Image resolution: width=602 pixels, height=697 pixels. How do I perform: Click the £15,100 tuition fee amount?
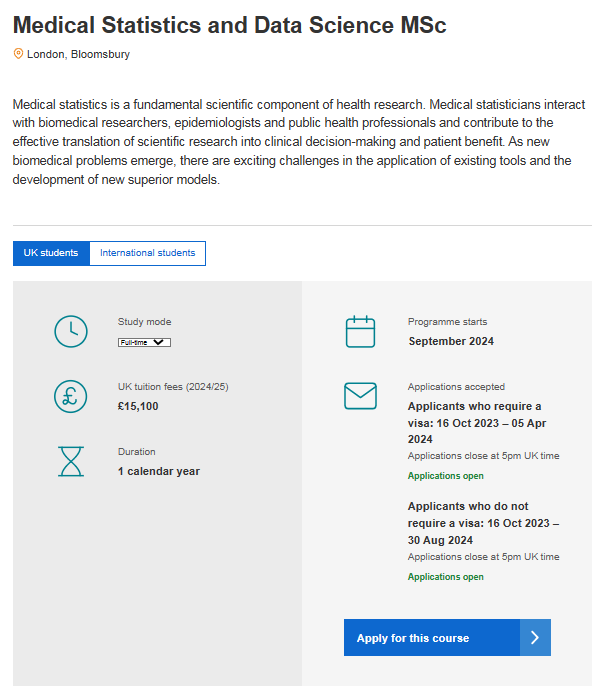tap(138, 406)
